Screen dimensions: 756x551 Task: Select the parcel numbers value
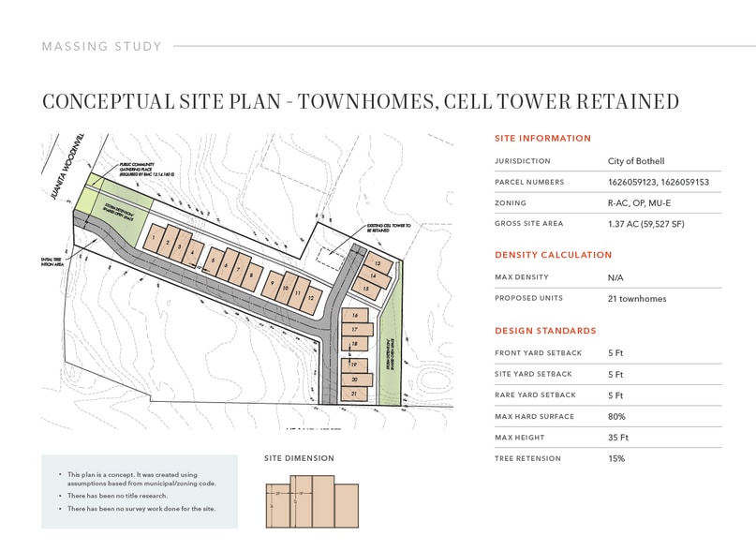click(x=658, y=182)
